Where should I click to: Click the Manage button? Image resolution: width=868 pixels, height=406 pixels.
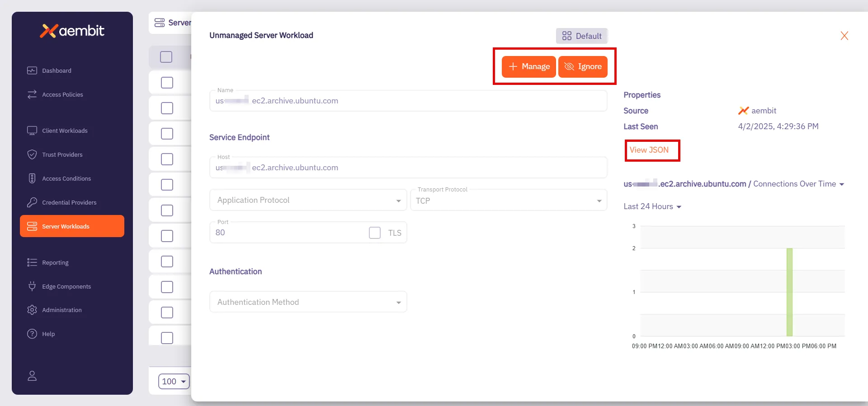[x=529, y=66]
